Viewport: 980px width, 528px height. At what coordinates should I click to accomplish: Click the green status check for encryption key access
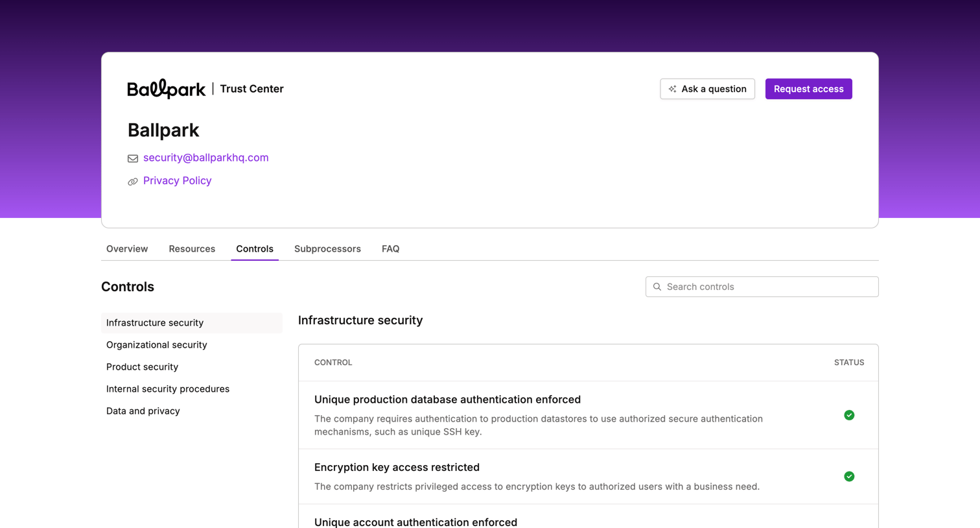coord(849,476)
